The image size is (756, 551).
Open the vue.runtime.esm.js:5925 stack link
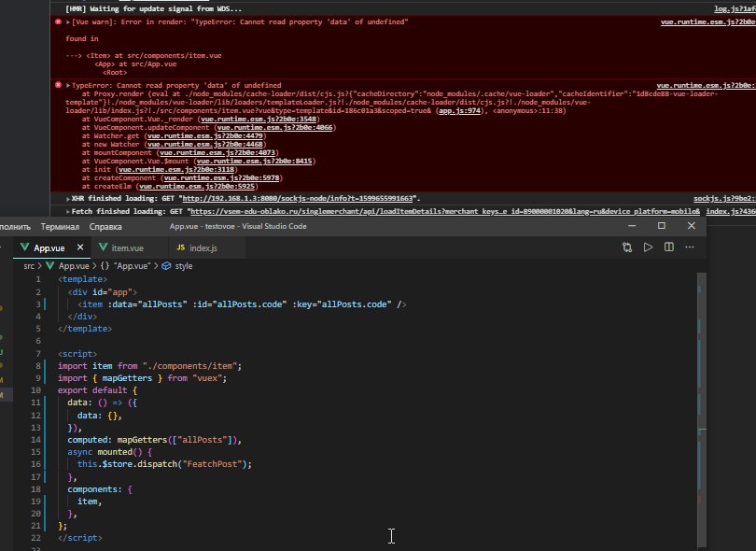point(197,187)
